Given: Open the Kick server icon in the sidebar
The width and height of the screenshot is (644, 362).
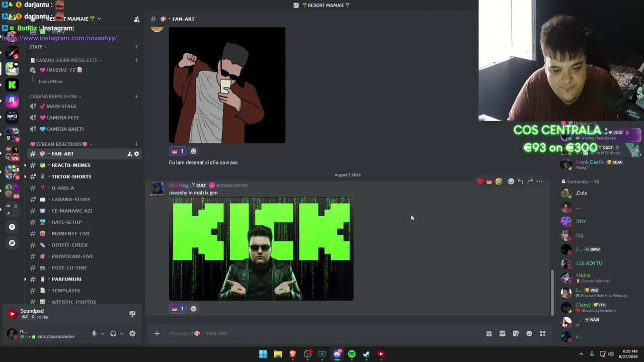Looking at the screenshot, I should tap(12, 85).
